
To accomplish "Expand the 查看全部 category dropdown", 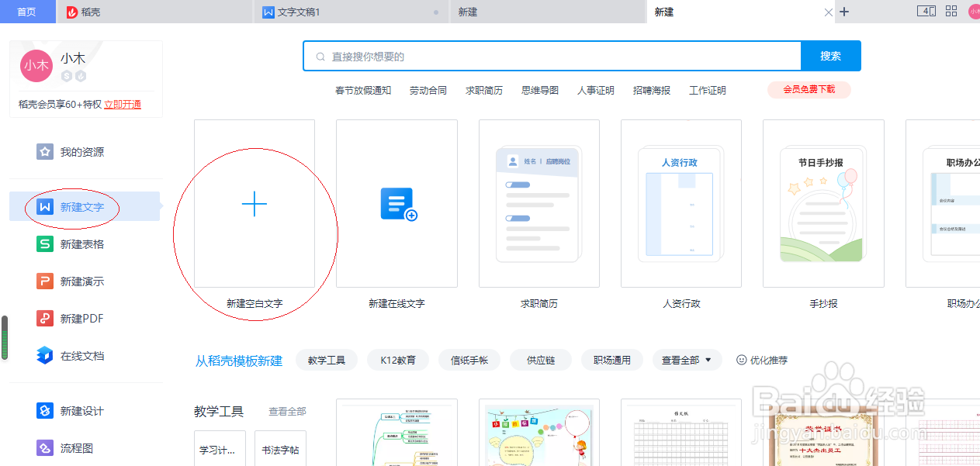I will 687,360.
